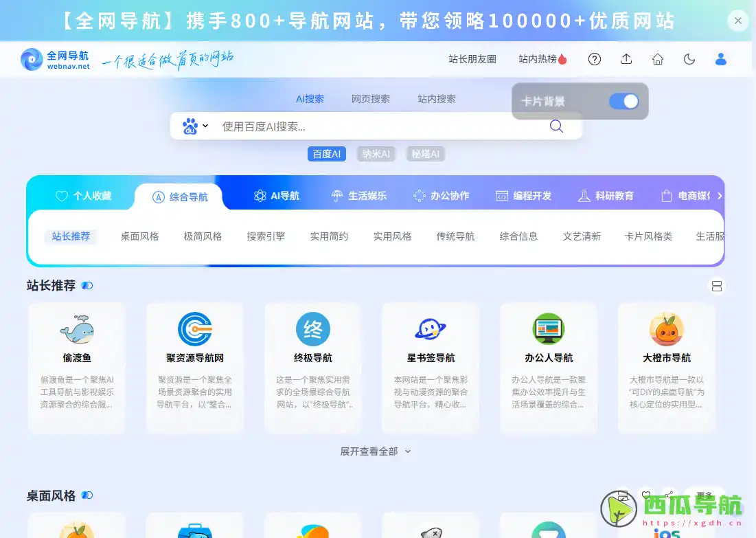Switch to dark mode with the moon icon
The width and height of the screenshot is (756, 538).
689,59
